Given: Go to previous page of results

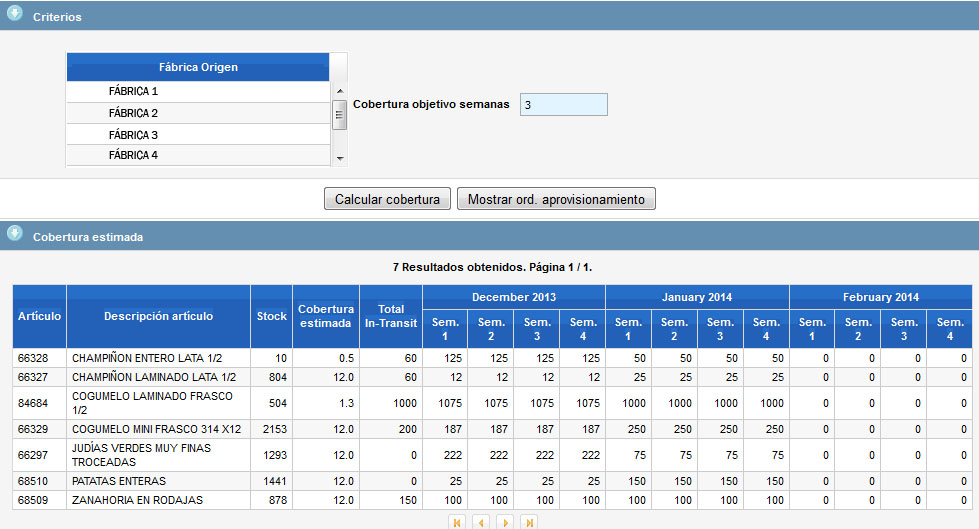Looking at the screenshot, I should (x=481, y=522).
